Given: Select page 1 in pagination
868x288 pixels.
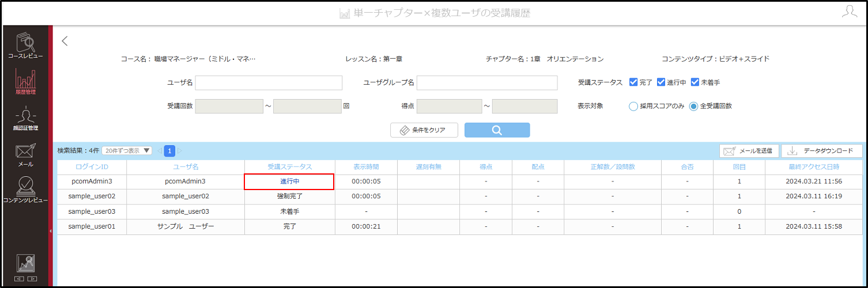Looking at the screenshot, I should pyautogui.click(x=169, y=151).
